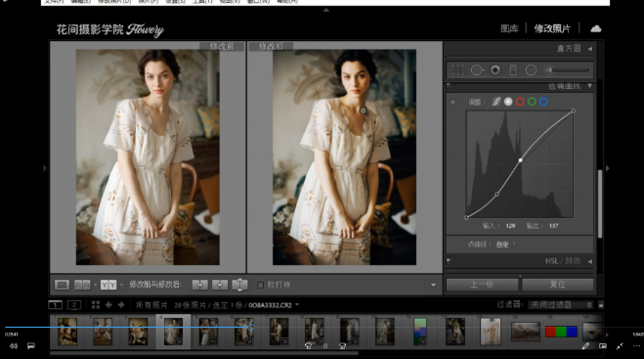Switch to reference view (R A) mode
The image size is (644, 359).
tap(82, 285)
